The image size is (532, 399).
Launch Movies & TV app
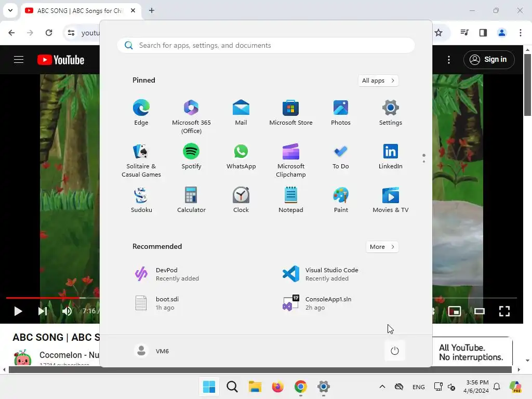[391, 200]
